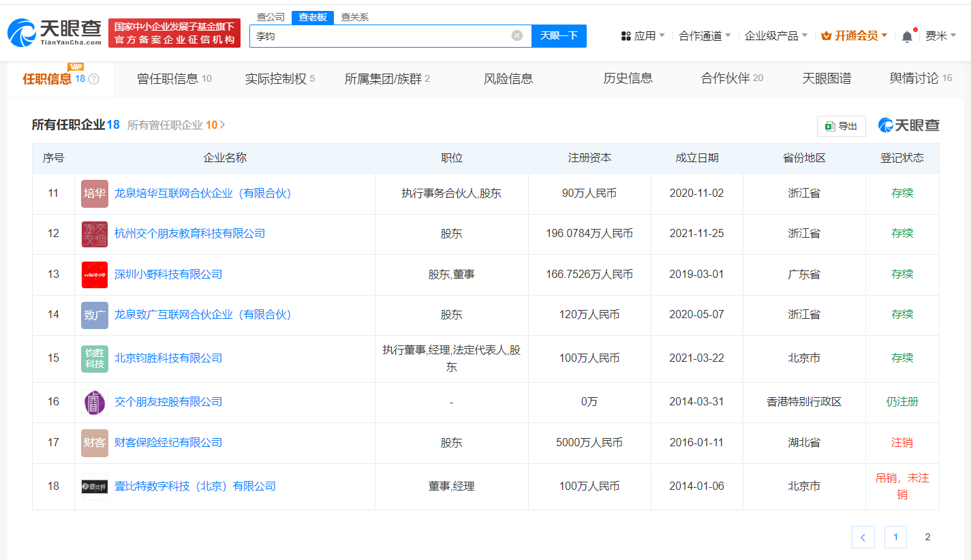Click the 交个朋友控股 company logo
The width and height of the screenshot is (971, 560).
(x=94, y=401)
